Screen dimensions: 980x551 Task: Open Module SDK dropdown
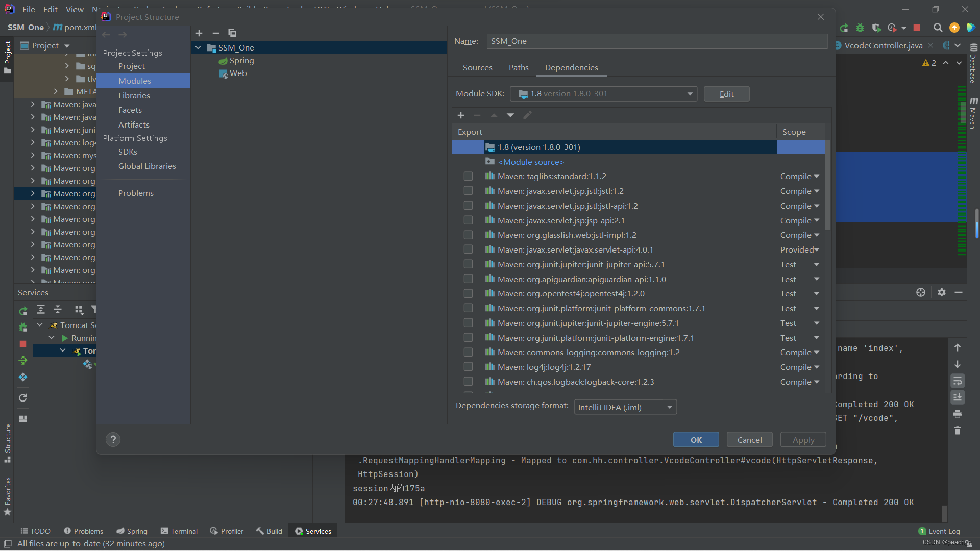(x=603, y=94)
